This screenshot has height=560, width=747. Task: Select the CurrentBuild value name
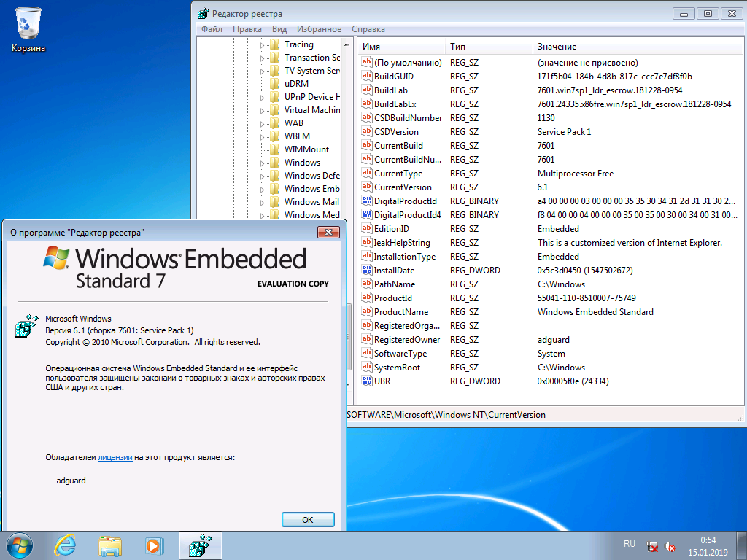point(398,145)
